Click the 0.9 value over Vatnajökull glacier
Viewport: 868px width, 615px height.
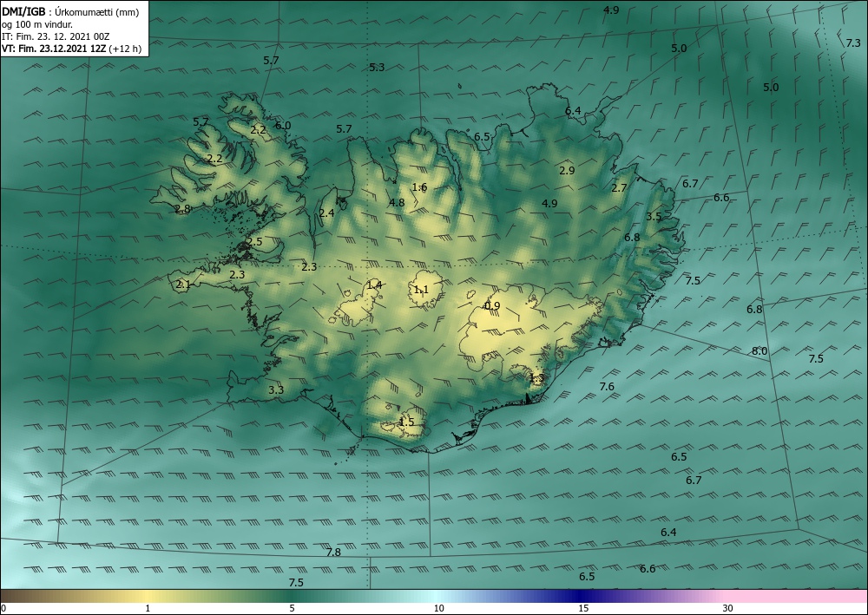click(x=492, y=306)
